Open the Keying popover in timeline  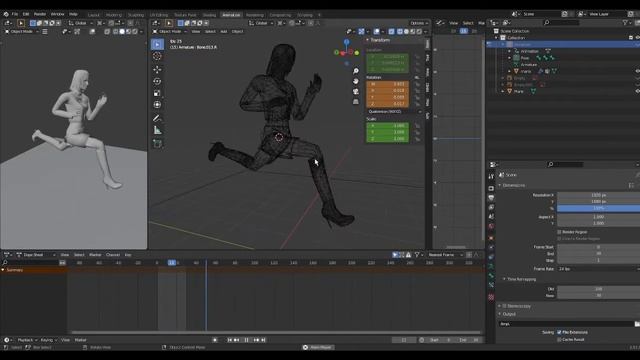point(49,340)
